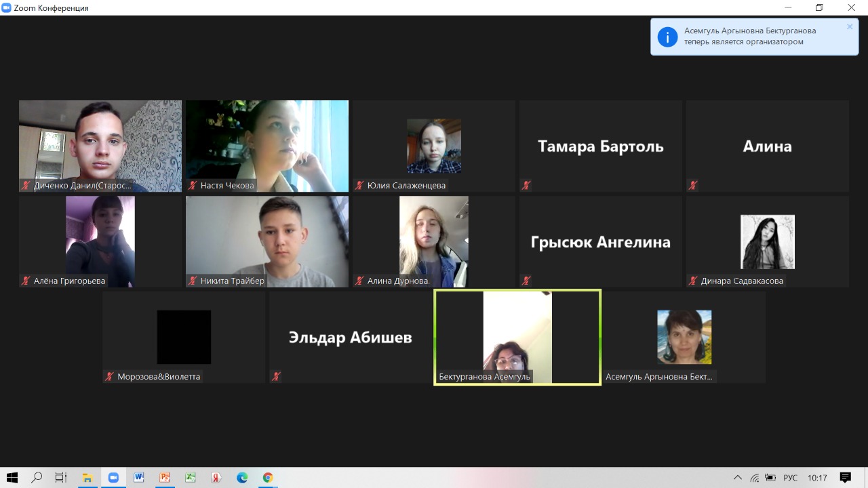Click muted mic icon on Настя Чекова tile
Viewport: 868px width, 488px height.
tap(193, 185)
